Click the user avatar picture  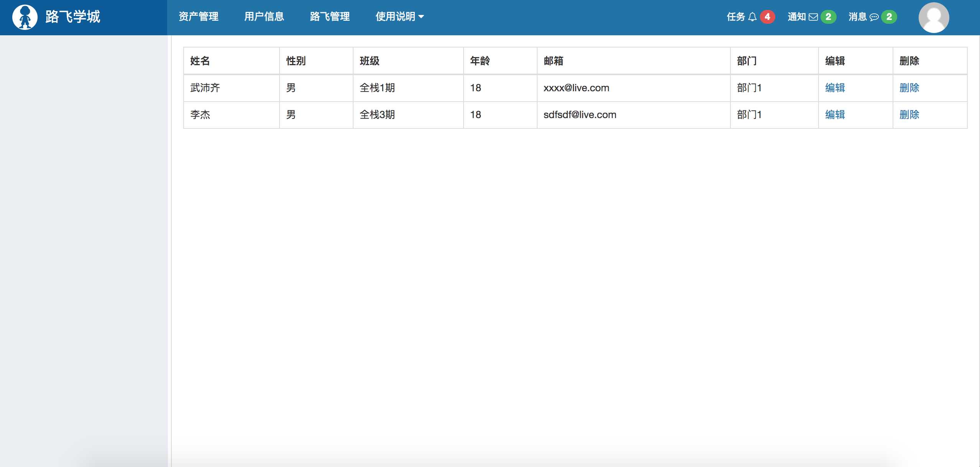934,18
